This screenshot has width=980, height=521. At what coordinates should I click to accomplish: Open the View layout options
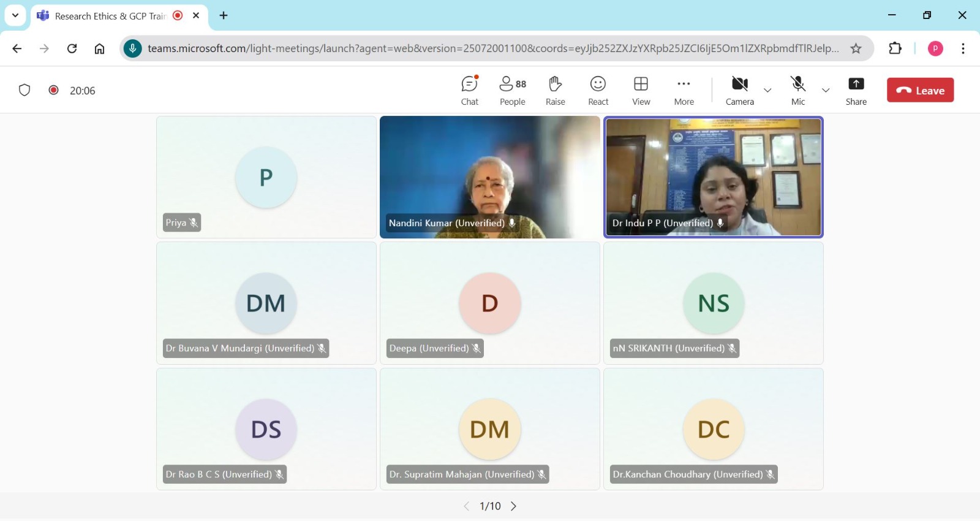coord(641,90)
